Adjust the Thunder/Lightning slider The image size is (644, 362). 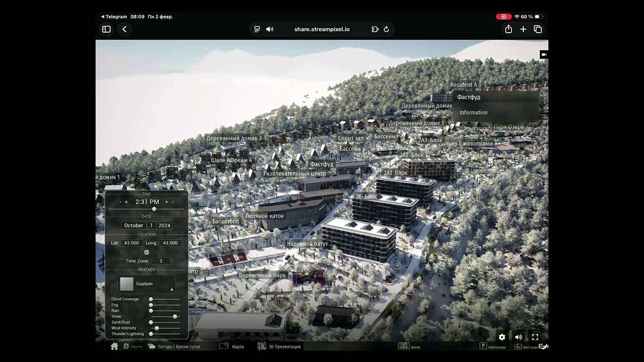coord(166,334)
